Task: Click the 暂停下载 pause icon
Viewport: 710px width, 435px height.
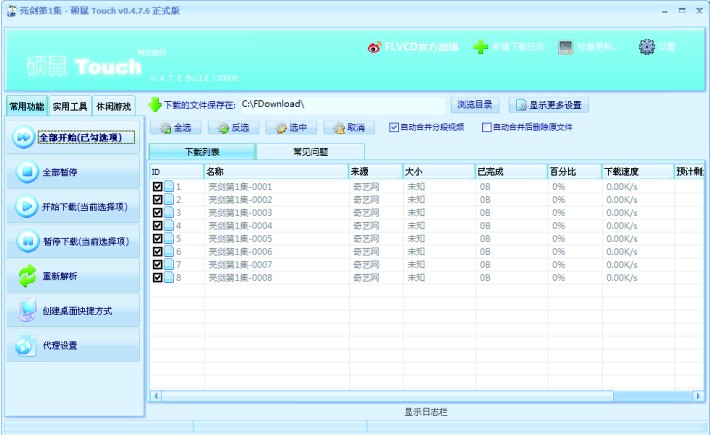Action: 28,241
